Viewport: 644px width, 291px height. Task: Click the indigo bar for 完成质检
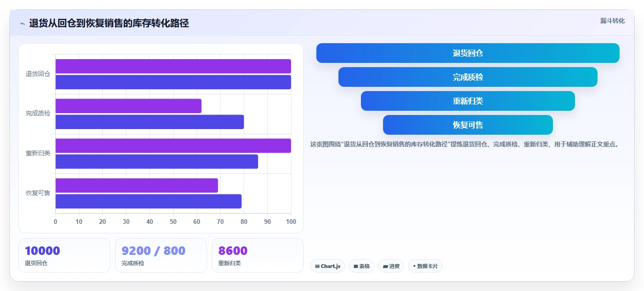coord(150,122)
